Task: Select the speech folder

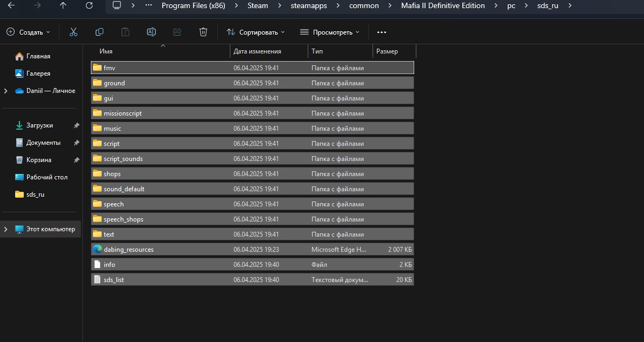Action: 252,204
